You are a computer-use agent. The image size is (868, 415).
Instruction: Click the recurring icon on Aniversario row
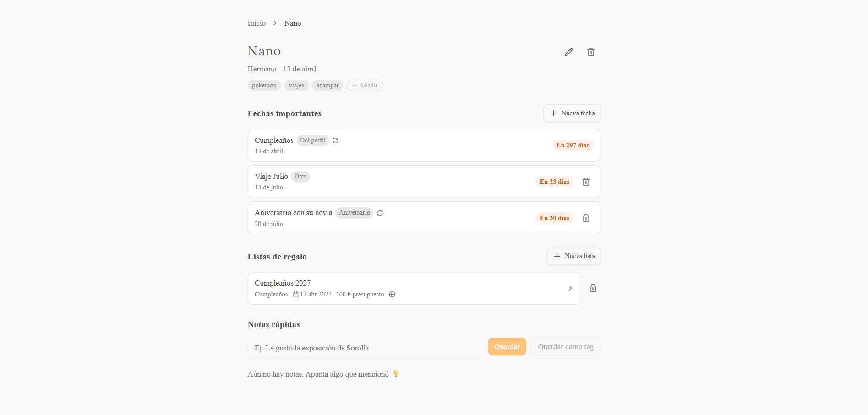380,213
